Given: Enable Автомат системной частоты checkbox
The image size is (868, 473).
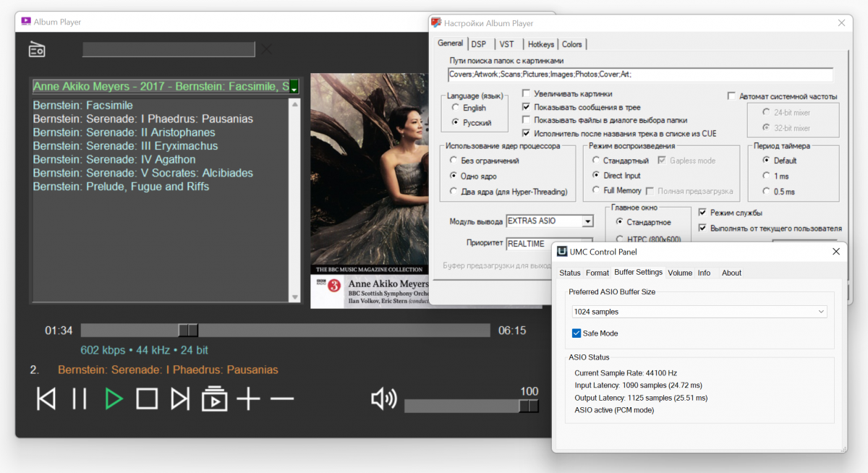Looking at the screenshot, I should coord(732,96).
